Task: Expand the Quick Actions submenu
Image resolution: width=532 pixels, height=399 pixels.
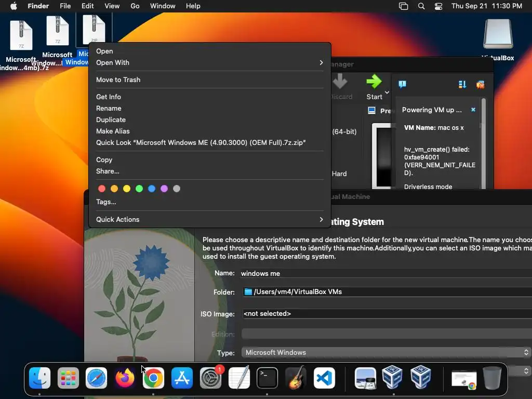Action: (x=209, y=219)
